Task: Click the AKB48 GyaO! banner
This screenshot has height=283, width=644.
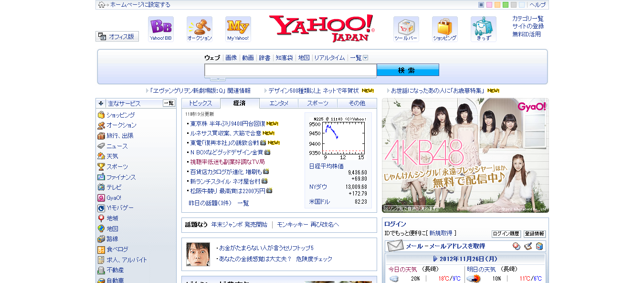Action: point(465,155)
